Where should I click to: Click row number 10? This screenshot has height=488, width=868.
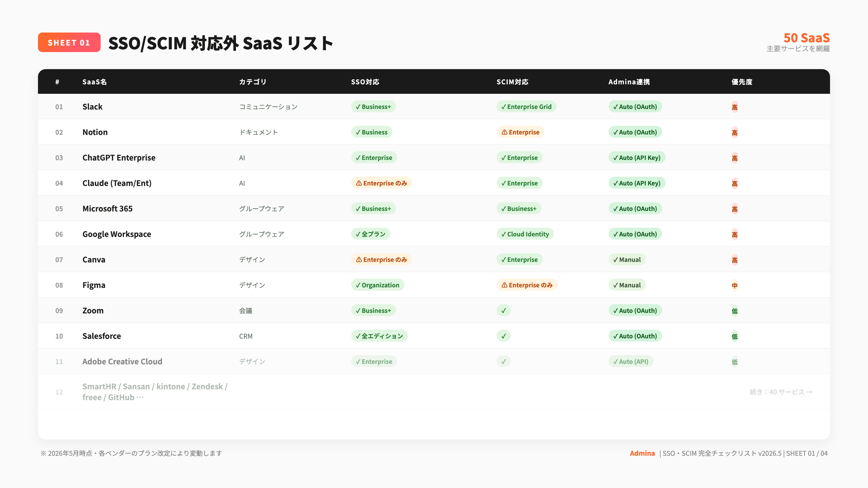pyautogui.click(x=59, y=336)
